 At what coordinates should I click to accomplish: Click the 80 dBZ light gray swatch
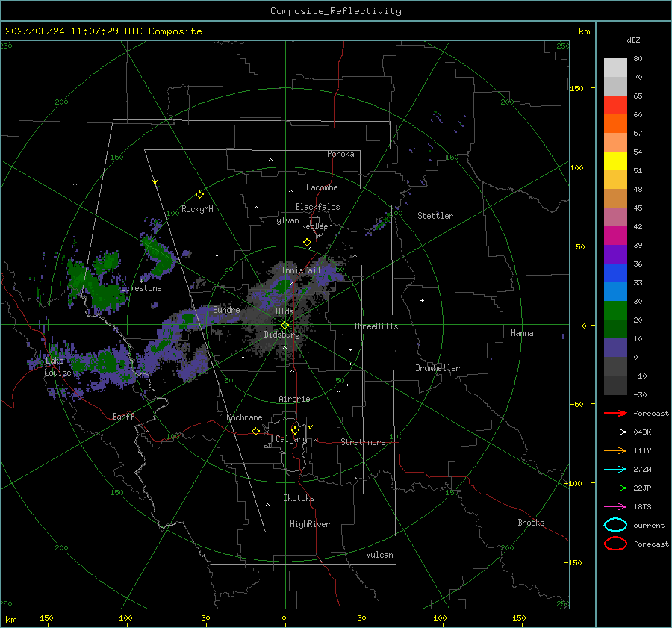pyautogui.click(x=615, y=67)
